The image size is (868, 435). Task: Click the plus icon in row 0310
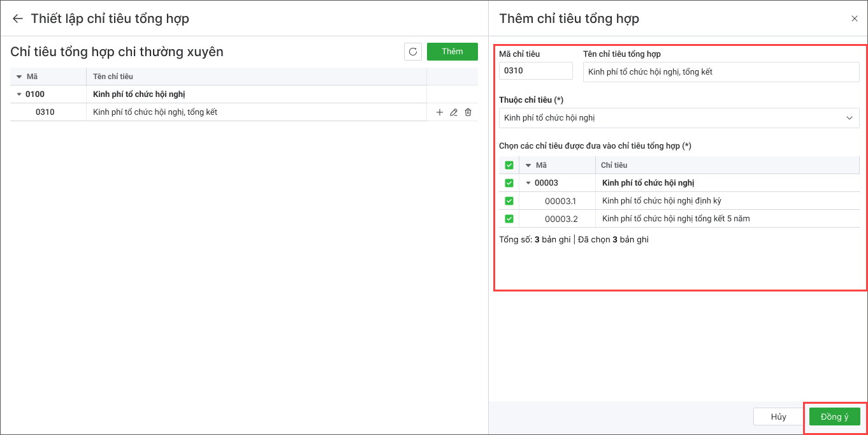click(x=440, y=112)
